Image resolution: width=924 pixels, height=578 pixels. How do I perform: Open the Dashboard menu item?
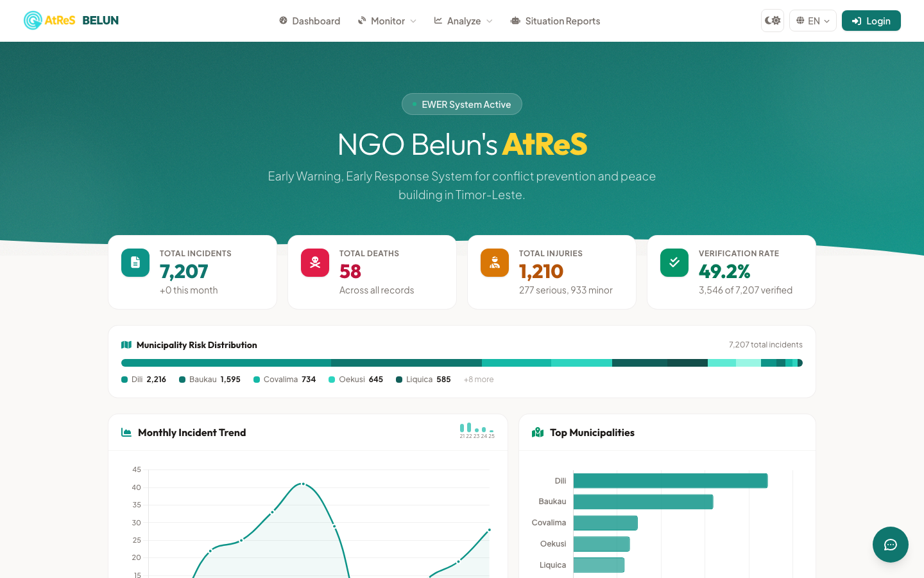pos(310,21)
